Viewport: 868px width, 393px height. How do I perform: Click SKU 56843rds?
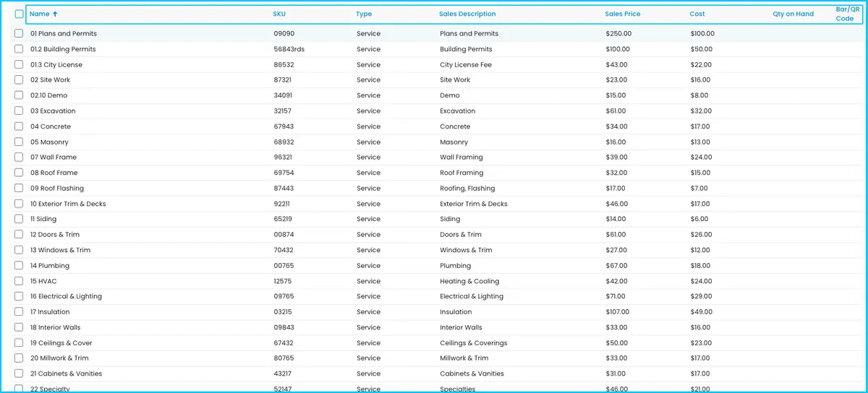[289, 49]
